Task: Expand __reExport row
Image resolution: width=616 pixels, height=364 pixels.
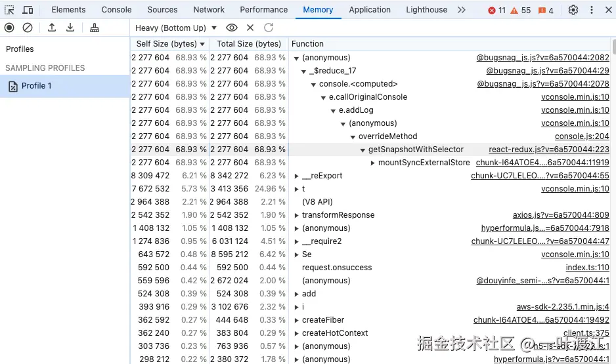Action: [297, 176]
